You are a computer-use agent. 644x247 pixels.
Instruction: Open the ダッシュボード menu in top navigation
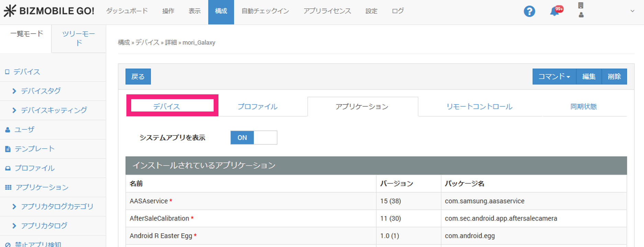[x=127, y=11]
